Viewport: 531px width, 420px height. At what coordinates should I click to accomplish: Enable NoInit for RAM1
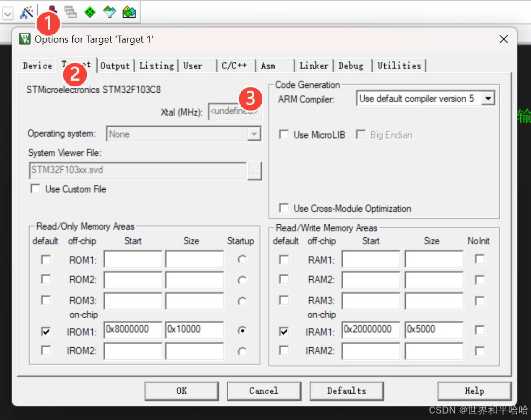tap(480, 259)
